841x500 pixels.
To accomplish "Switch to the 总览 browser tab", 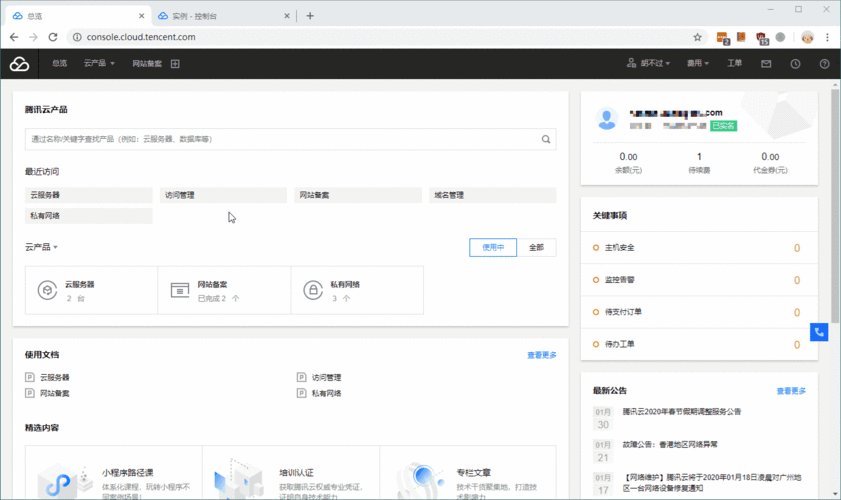I will point(78,16).
